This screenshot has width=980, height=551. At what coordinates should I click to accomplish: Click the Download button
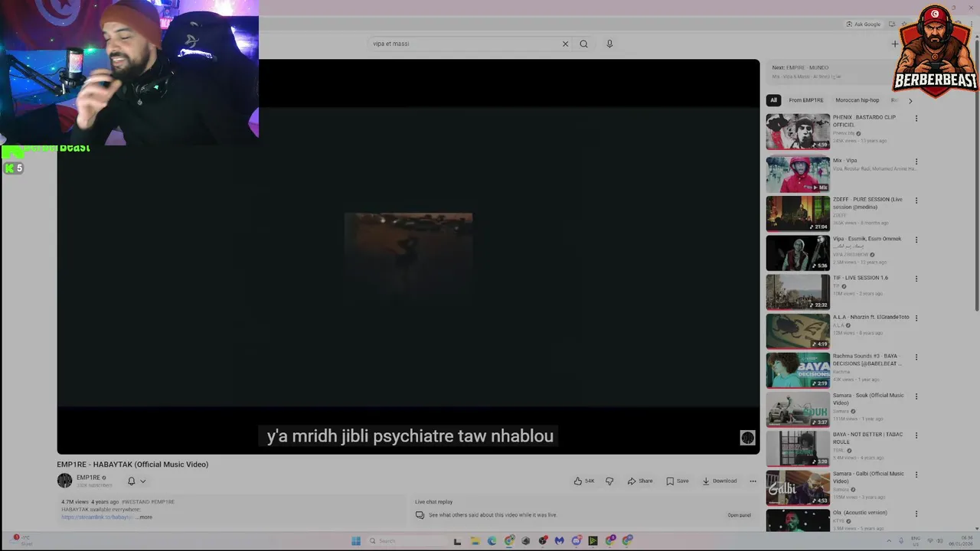[719, 481]
